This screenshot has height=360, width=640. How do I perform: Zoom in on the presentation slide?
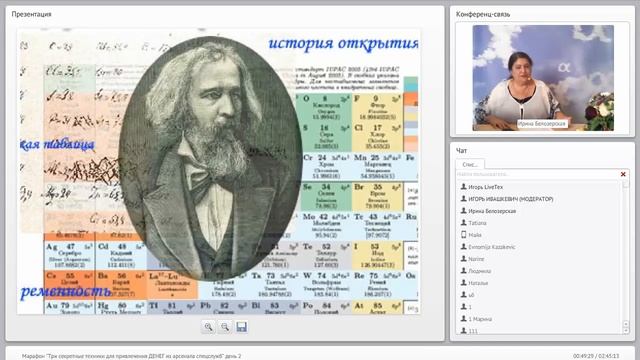click(209, 327)
